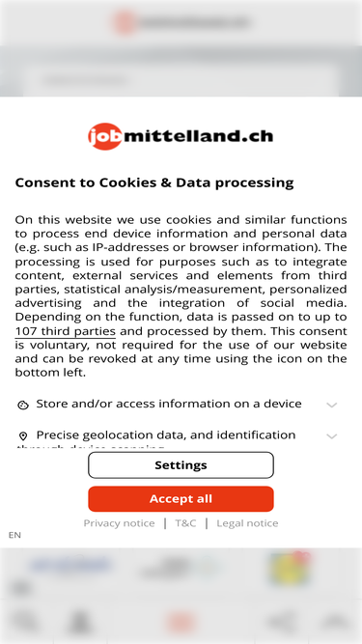Tap the blurred person icon in bottom bar

point(80,622)
